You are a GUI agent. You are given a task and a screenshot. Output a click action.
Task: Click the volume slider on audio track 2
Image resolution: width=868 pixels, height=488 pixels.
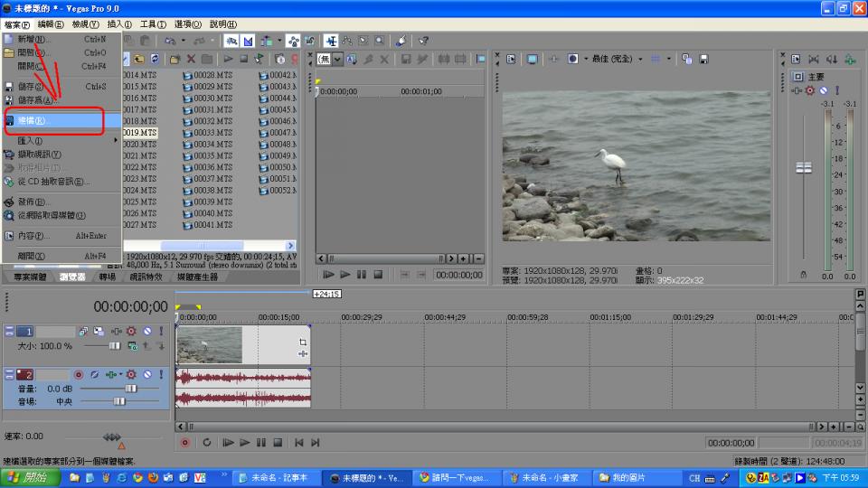(130, 388)
